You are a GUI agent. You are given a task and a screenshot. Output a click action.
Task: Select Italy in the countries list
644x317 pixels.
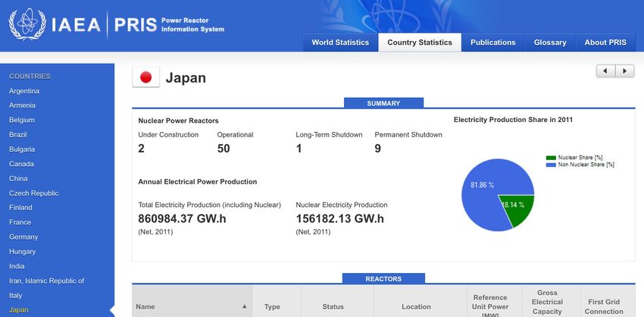click(16, 295)
